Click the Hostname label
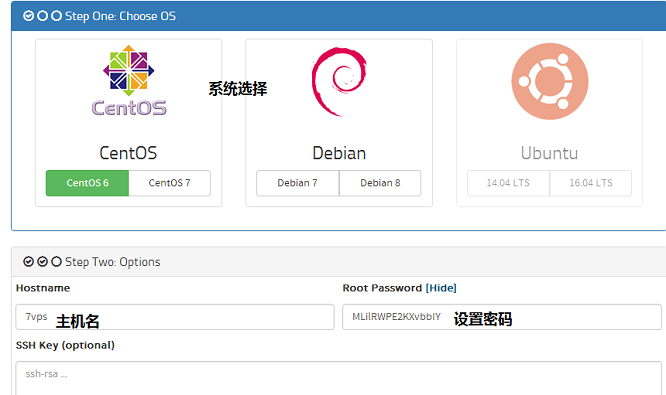666x395 pixels. click(x=43, y=288)
